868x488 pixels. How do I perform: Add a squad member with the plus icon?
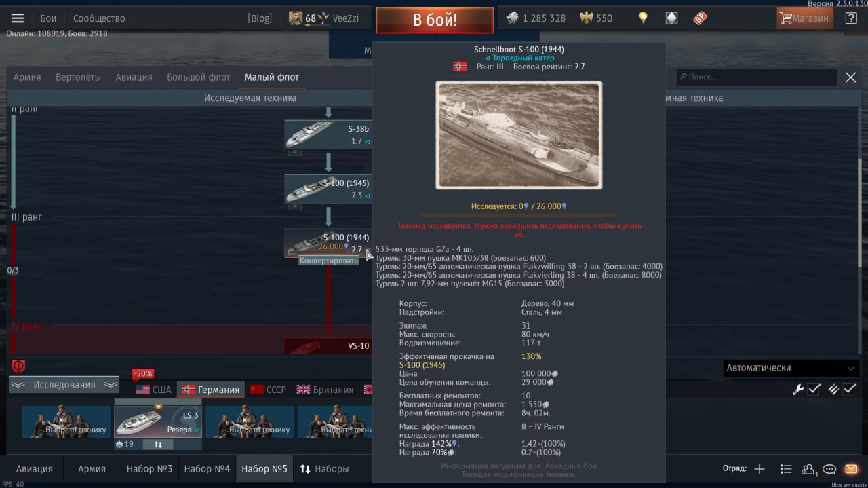pos(759,469)
